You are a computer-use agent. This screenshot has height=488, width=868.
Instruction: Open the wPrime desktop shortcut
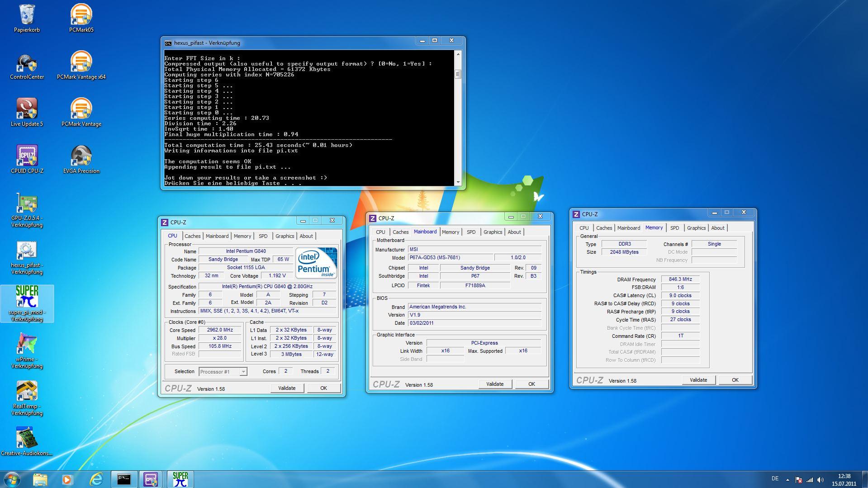point(27,351)
